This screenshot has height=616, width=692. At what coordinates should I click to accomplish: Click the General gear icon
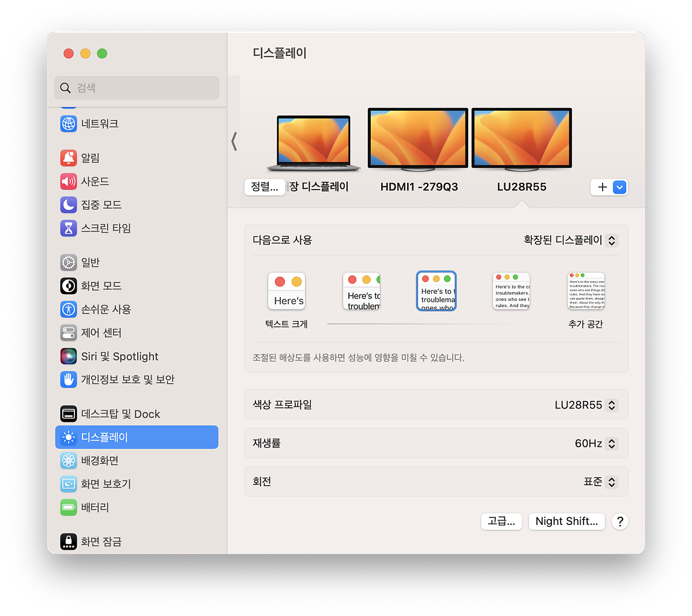69,263
